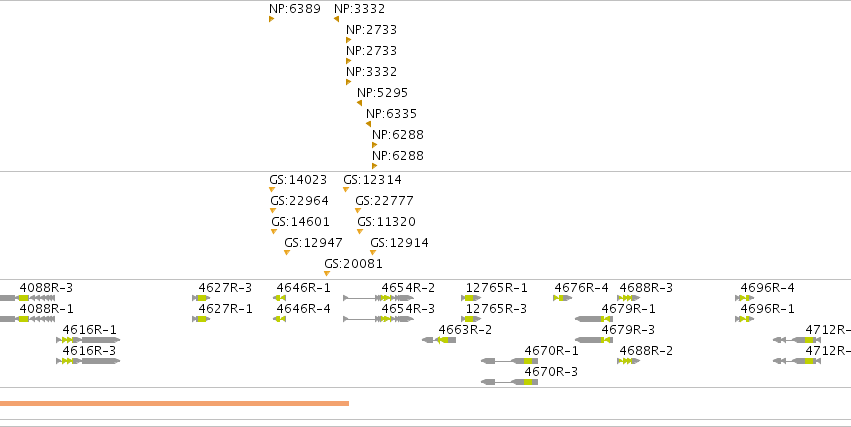The image size is (851, 427).
Task: Click the 4088R-3 transcript glyph
Action: 27,298
